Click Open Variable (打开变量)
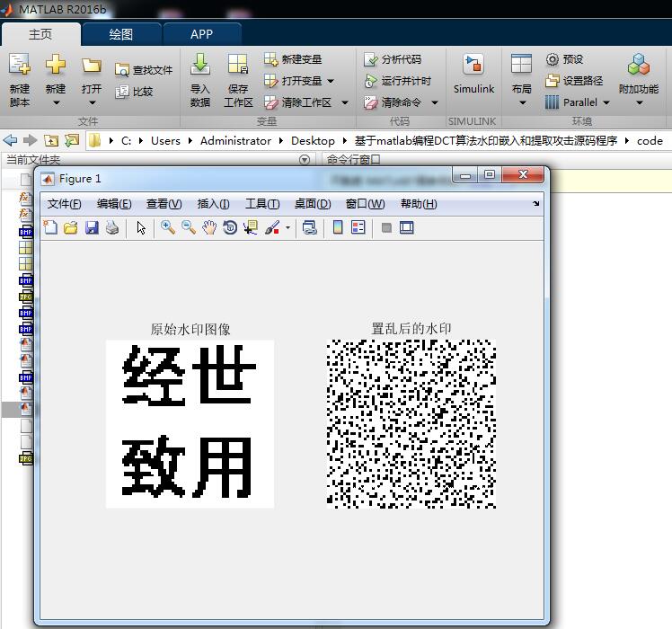This screenshot has height=629, width=672. 293,81
